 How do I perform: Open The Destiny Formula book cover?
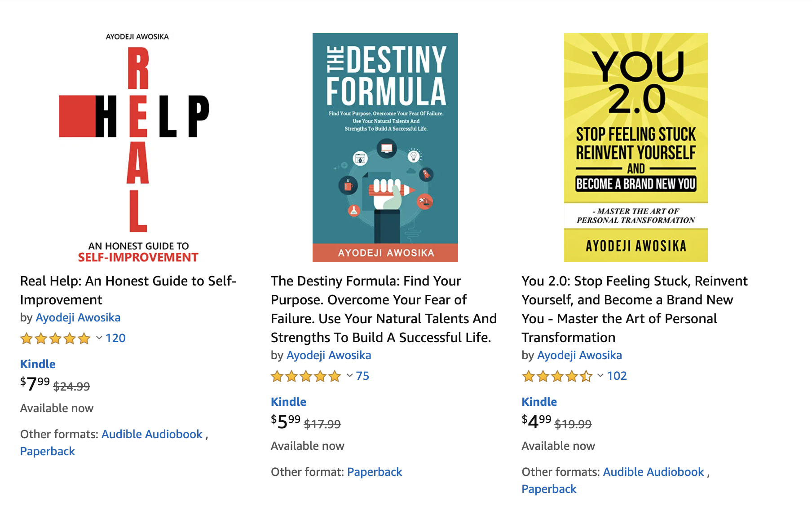coord(385,148)
